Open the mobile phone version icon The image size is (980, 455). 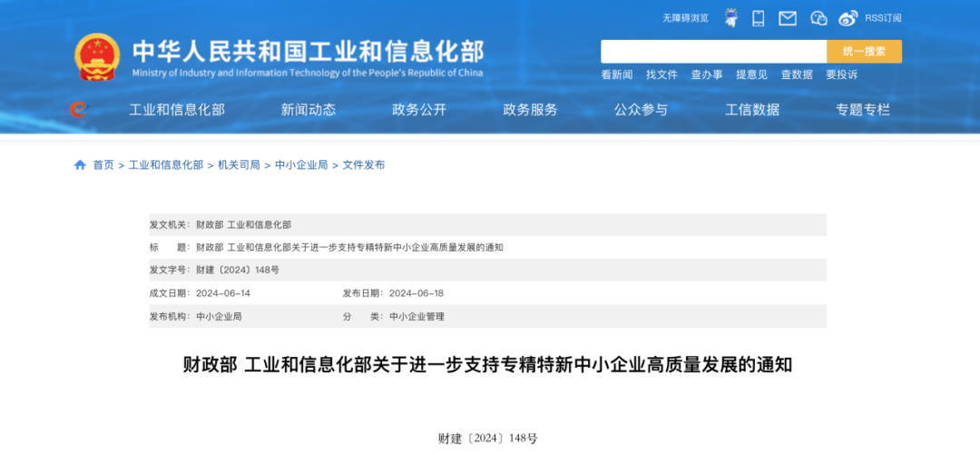[x=758, y=18]
